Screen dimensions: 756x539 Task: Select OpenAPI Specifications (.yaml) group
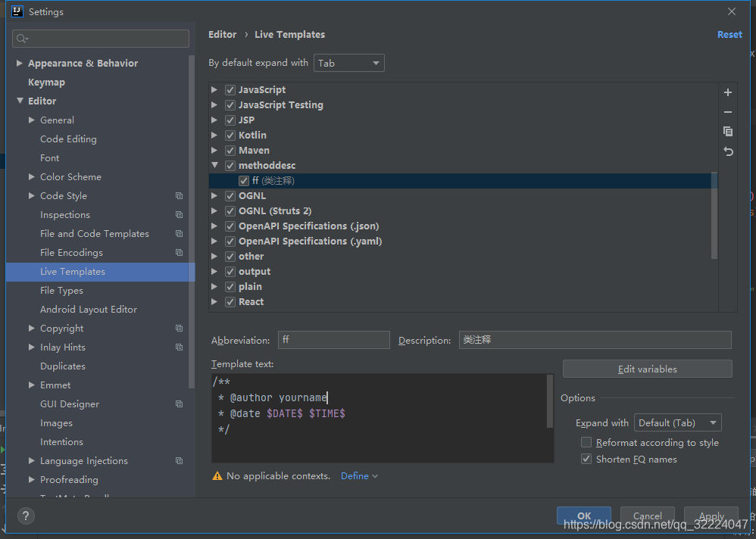[x=310, y=241]
